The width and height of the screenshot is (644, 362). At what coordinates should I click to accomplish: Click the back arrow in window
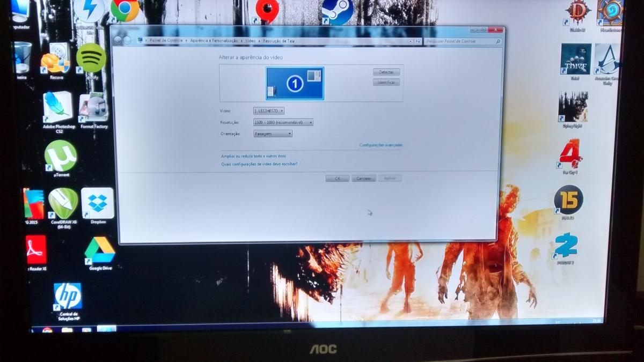pos(118,40)
